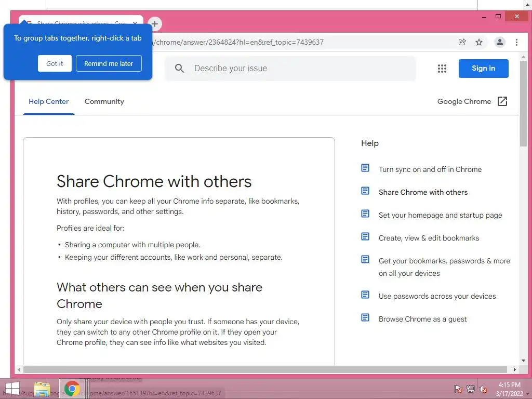
Task: Open Create, view & edit bookmarks article
Action: point(429,238)
